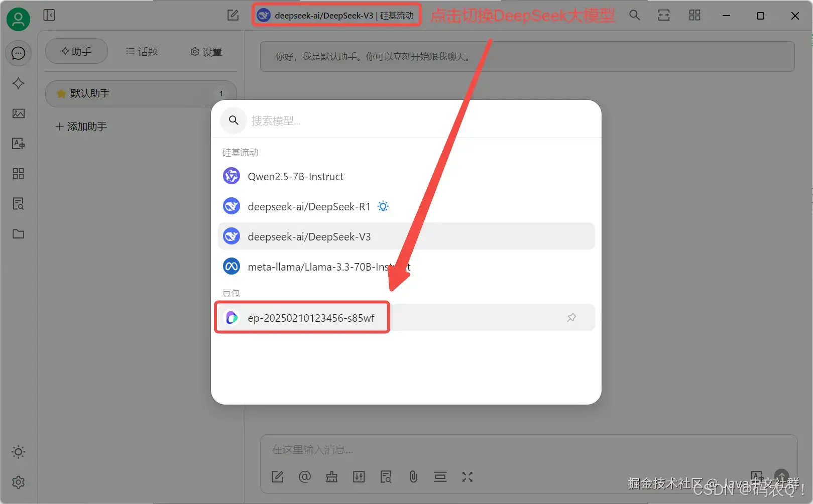Viewport: 813px width, 504px height.
Task: Minimize the Cherry Studio window
Action: (726, 16)
